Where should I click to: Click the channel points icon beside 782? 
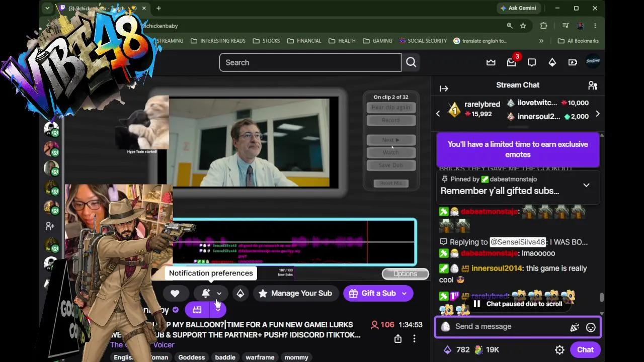447,350
